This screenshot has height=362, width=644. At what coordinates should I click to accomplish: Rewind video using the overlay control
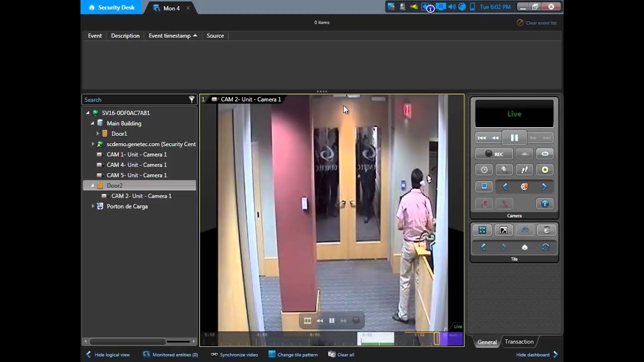point(320,321)
